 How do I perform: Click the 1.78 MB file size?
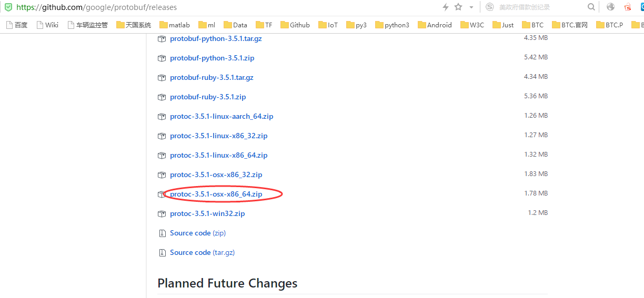click(536, 193)
